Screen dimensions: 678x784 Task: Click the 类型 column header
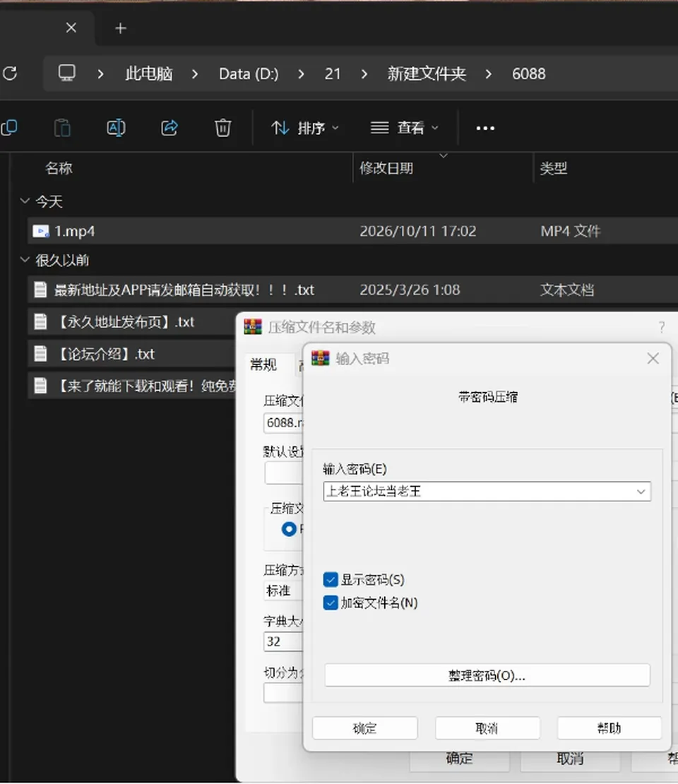point(554,168)
